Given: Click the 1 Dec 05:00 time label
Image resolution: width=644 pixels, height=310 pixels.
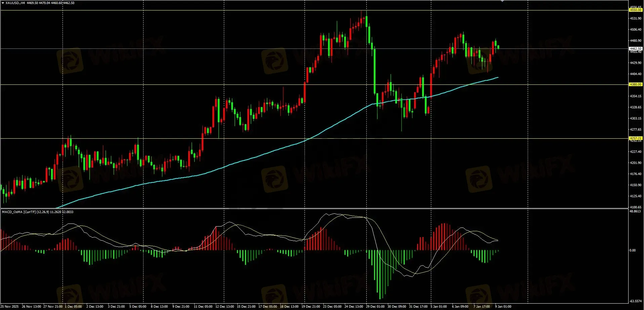Looking at the screenshot, I should point(73,307).
